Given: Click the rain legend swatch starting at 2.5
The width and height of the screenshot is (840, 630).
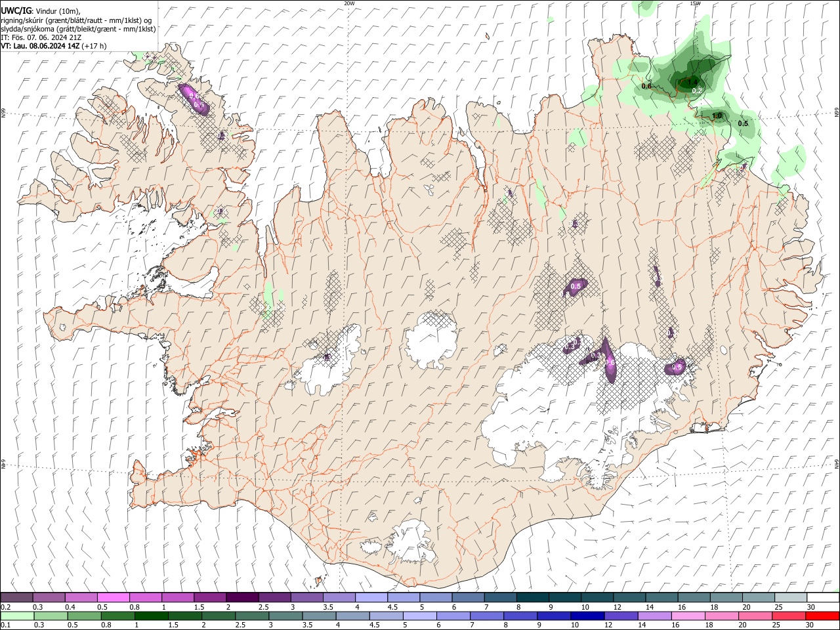Looking at the screenshot, I should [x=251, y=616].
